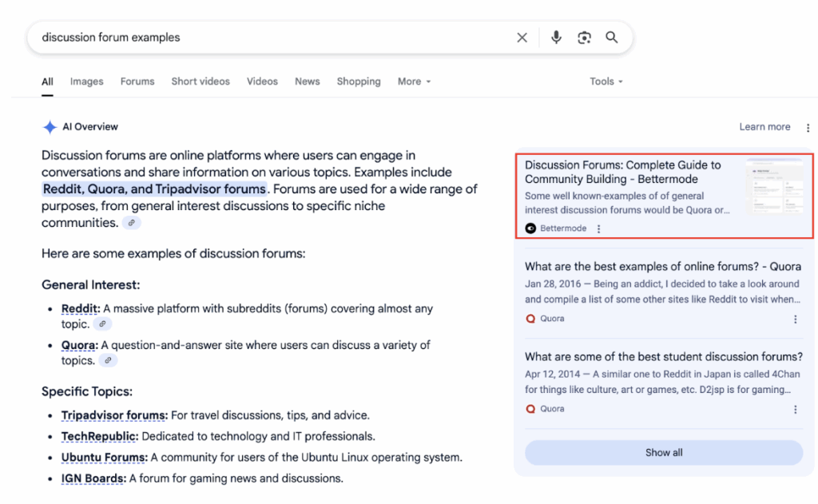Open the Tripadvisor forums link
The width and height of the screenshot is (818, 504).
pyautogui.click(x=113, y=415)
